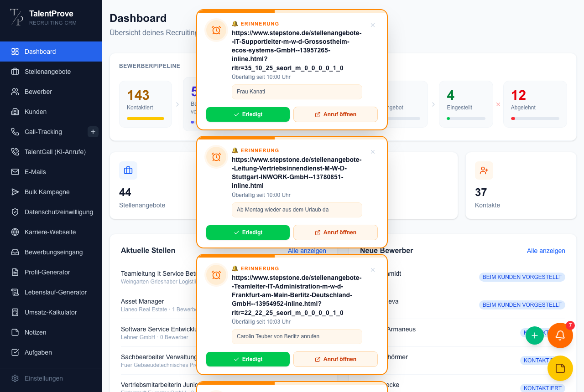
Task: Open the Bewerber section
Action: click(51, 92)
